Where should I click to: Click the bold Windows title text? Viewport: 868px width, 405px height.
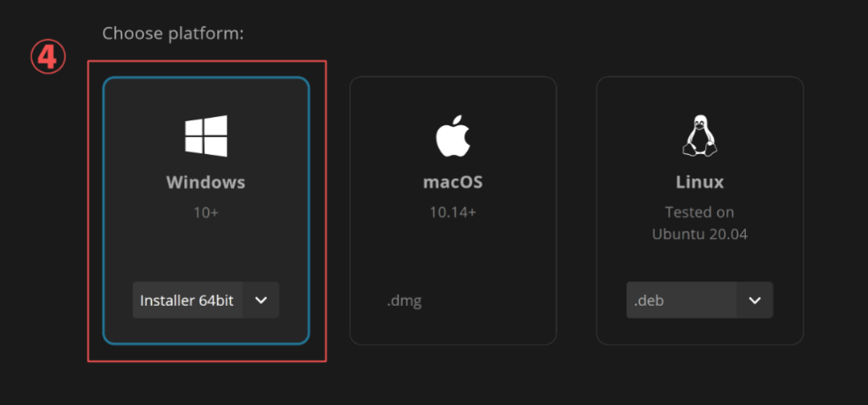click(x=206, y=182)
